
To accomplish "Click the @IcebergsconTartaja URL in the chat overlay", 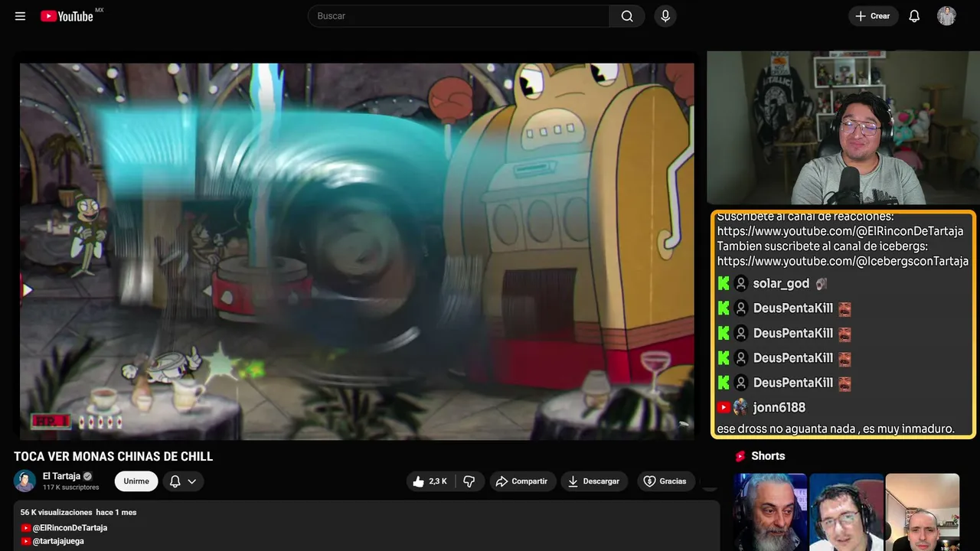I will coord(843,262).
